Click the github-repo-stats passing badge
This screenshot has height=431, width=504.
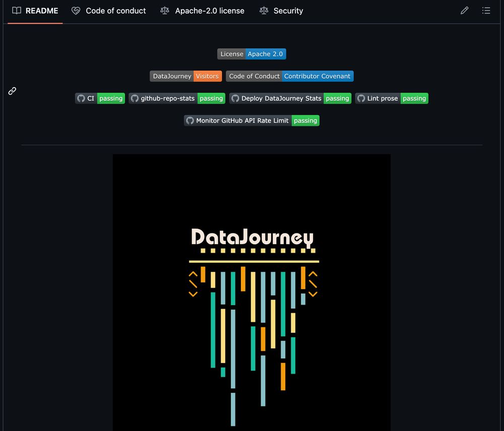tap(177, 98)
